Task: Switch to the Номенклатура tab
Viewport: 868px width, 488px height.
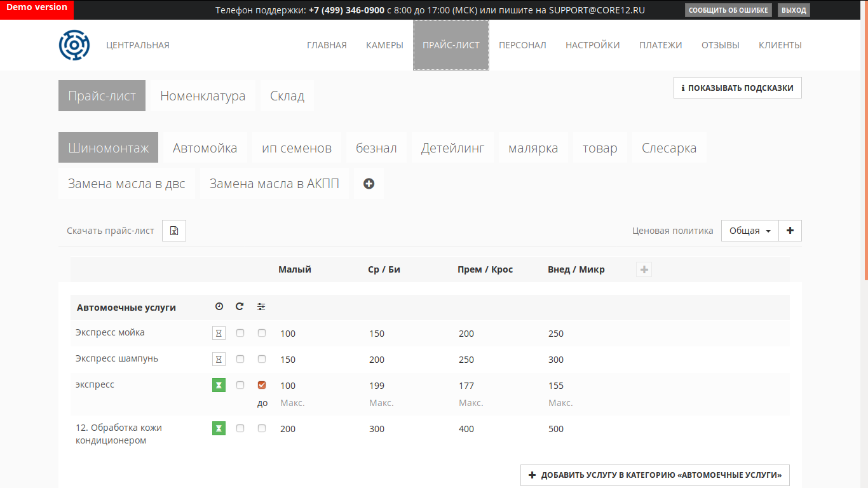Action: (203, 96)
